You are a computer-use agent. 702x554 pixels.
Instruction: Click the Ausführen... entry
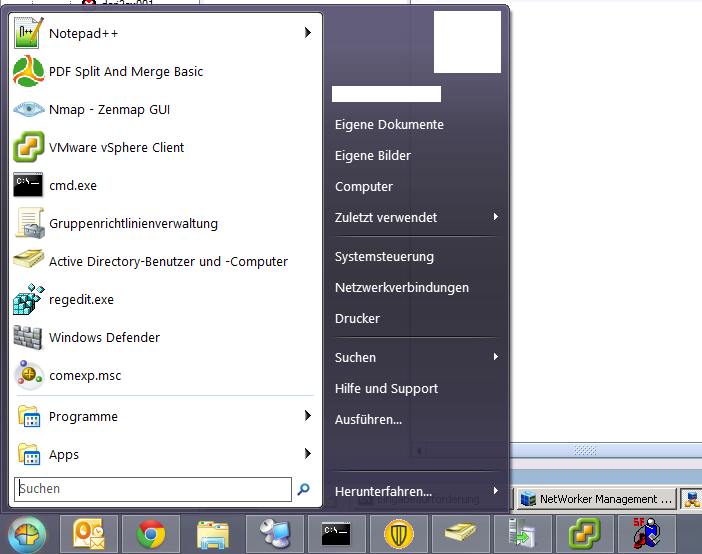pyautogui.click(x=368, y=420)
